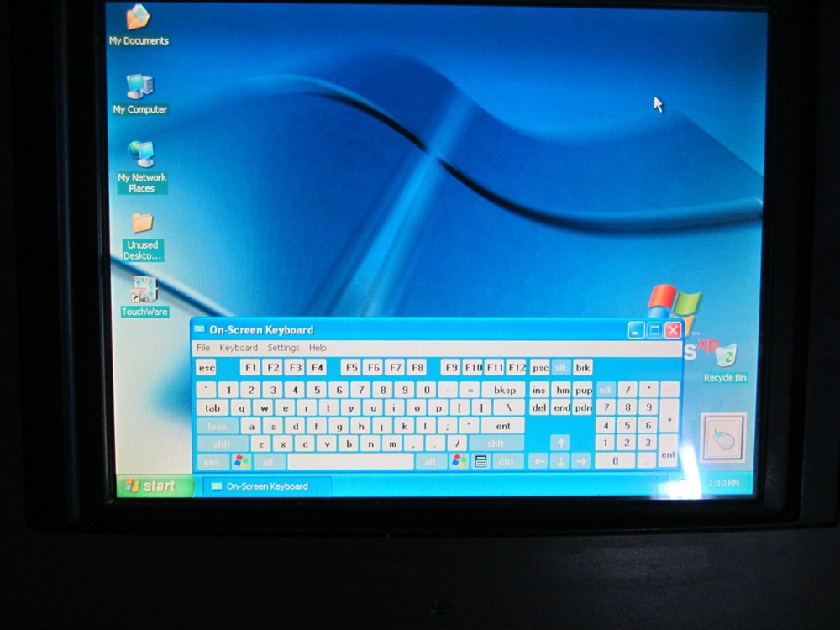Viewport: 840px width, 630px height.
Task: Click the psc print screen key
Action: point(540,368)
